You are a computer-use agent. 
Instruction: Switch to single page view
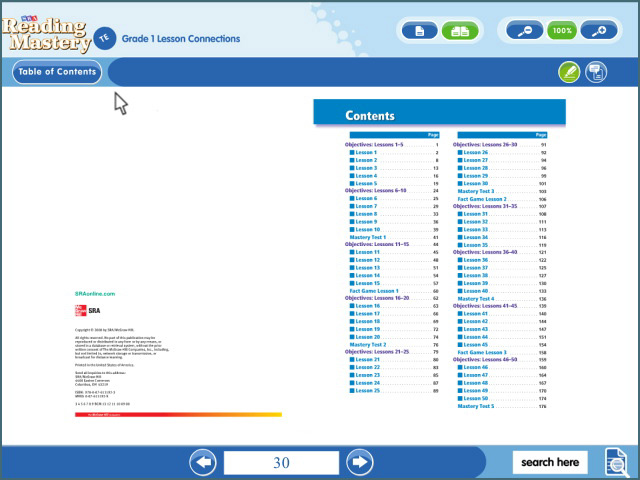(x=419, y=31)
